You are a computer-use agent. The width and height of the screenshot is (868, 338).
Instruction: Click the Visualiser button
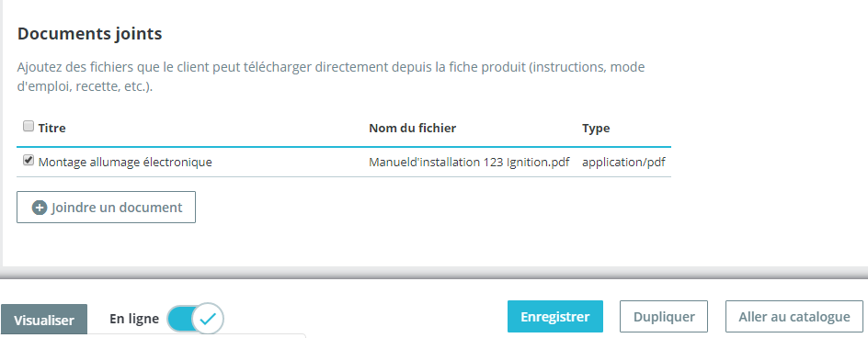[44, 320]
